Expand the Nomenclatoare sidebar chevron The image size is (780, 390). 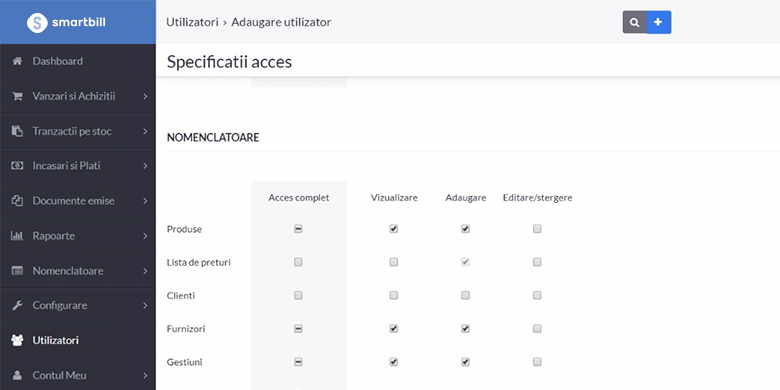pyautogui.click(x=145, y=271)
